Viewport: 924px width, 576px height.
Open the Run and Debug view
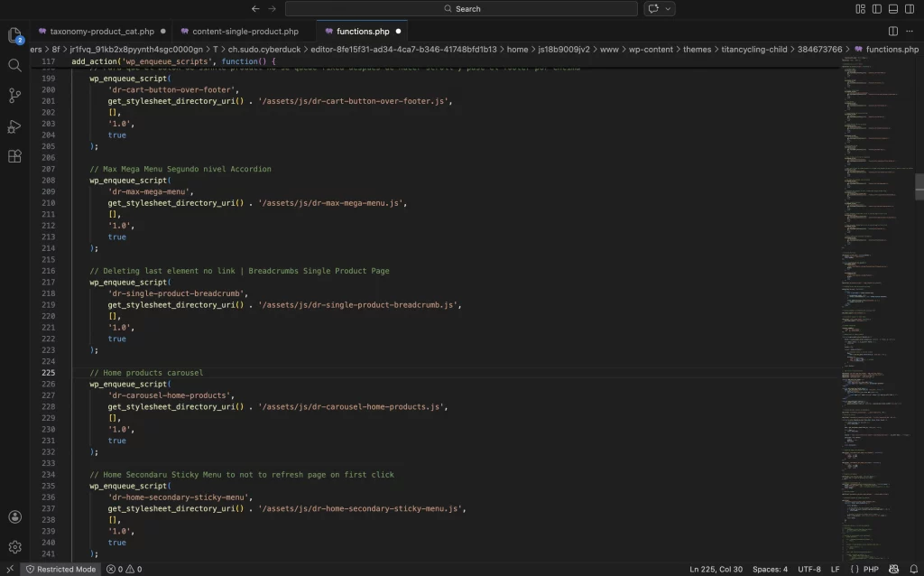14,125
